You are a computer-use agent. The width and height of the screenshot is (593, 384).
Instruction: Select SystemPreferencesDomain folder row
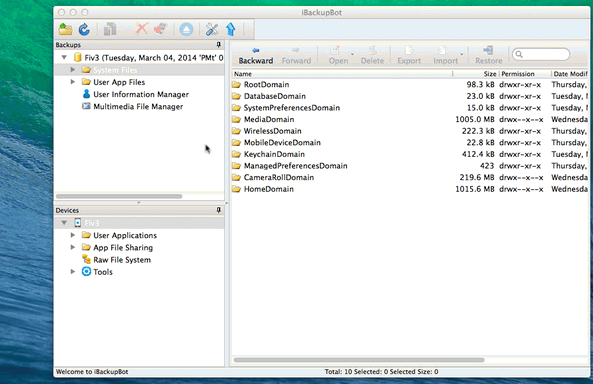(410, 108)
